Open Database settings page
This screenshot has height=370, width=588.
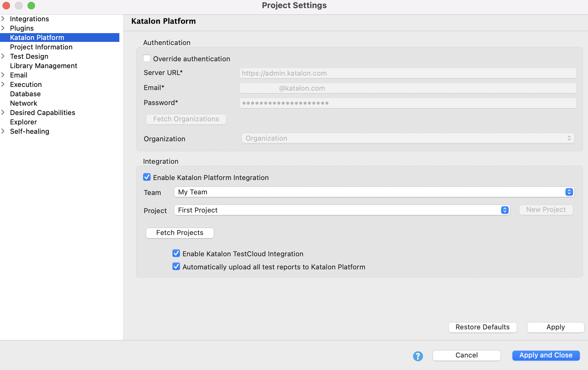[25, 94]
